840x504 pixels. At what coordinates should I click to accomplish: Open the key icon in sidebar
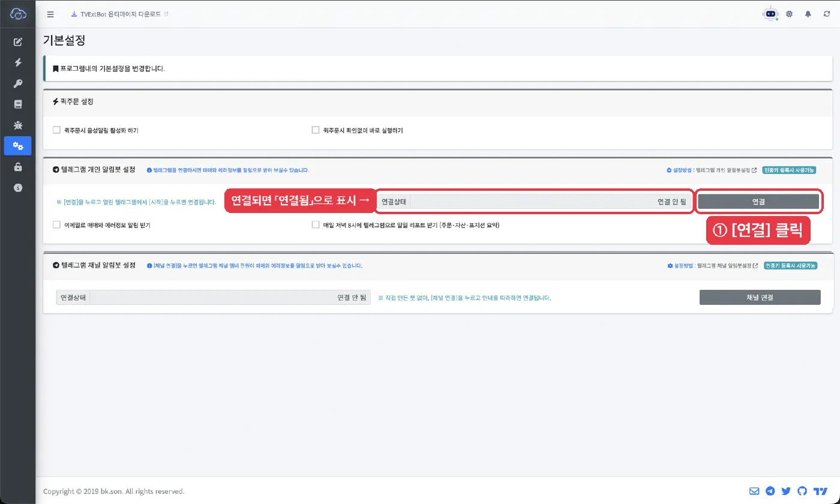pos(18,83)
